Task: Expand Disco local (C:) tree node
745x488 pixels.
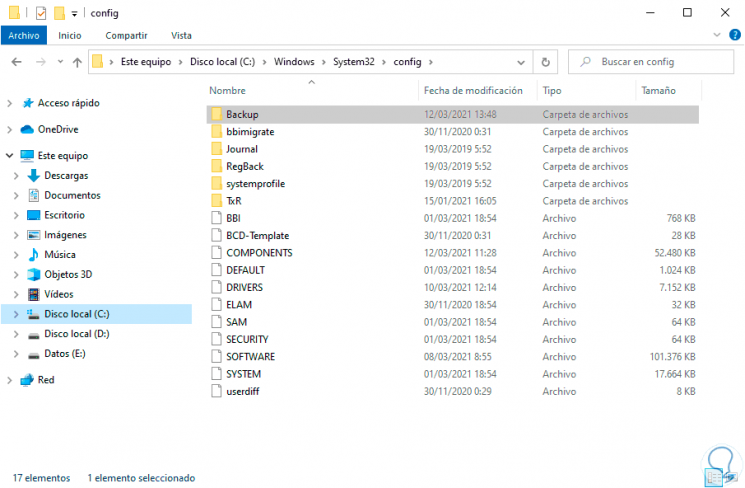Action: [16, 314]
